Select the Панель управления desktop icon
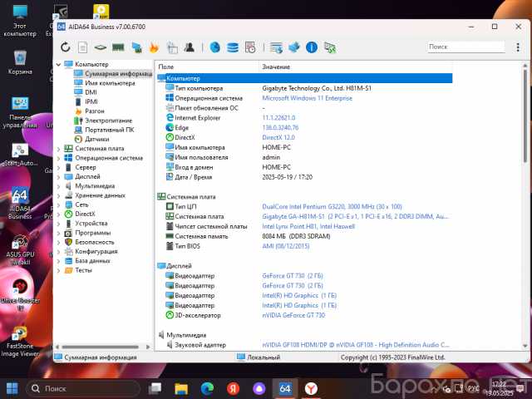Viewport: 532px width, 399px height. point(20,113)
